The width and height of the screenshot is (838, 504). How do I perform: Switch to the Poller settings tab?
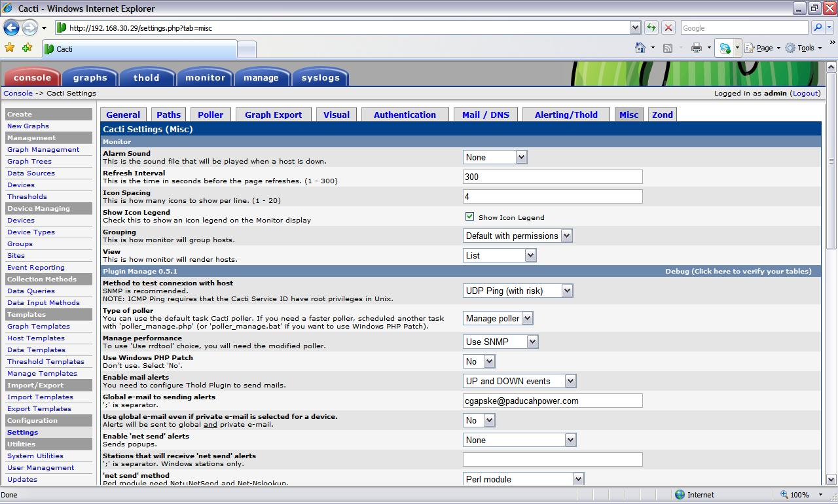click(x=210, y=115)
